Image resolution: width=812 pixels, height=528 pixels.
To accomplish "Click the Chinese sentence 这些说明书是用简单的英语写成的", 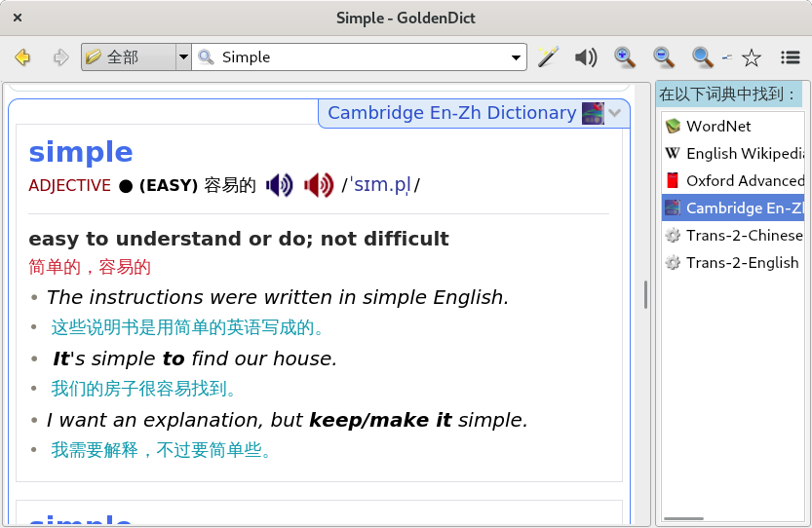I will (187, 327).
